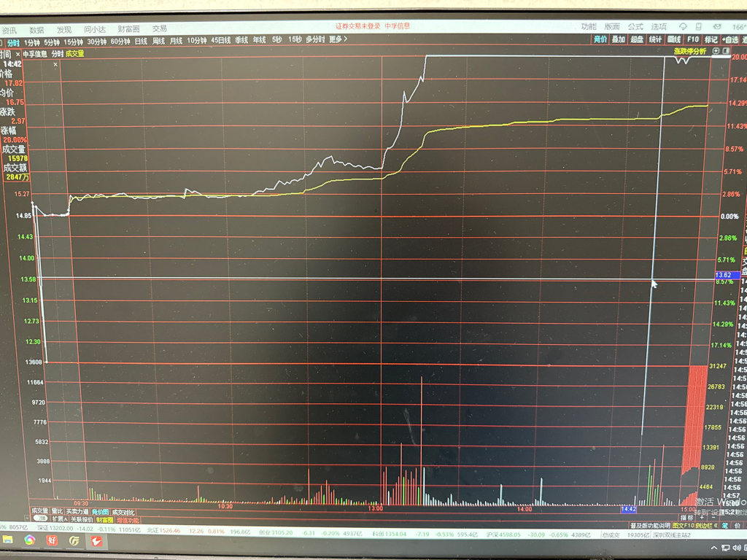Expand the 更多 periods list
Screen dimensions: 747x560
[x=338, y=39]
